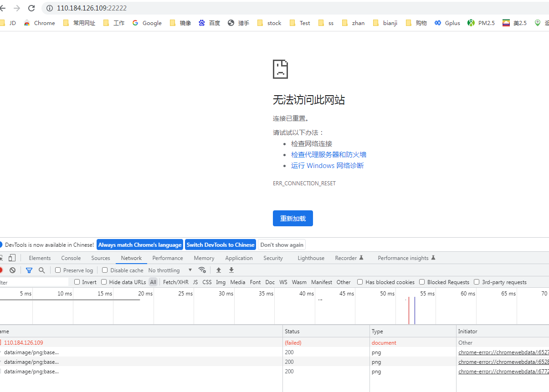Open the Recorder tab

coord(349,258)
